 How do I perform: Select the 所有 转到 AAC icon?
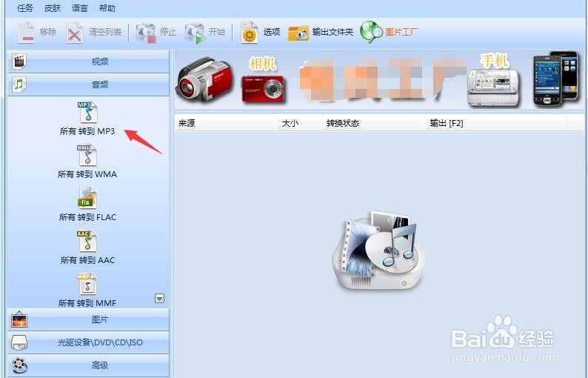87,241
